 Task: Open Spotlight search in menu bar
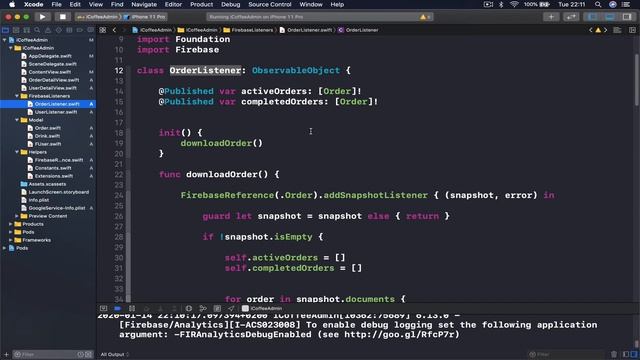(x=598, y=4)
